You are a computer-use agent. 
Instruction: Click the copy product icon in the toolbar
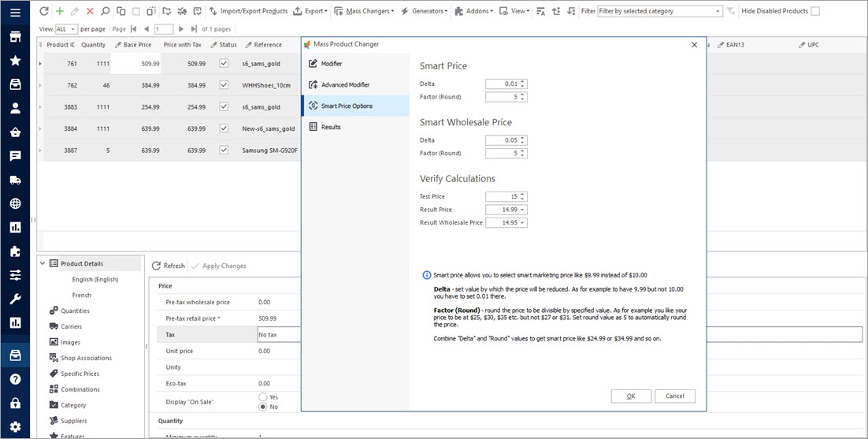point(121,10)
